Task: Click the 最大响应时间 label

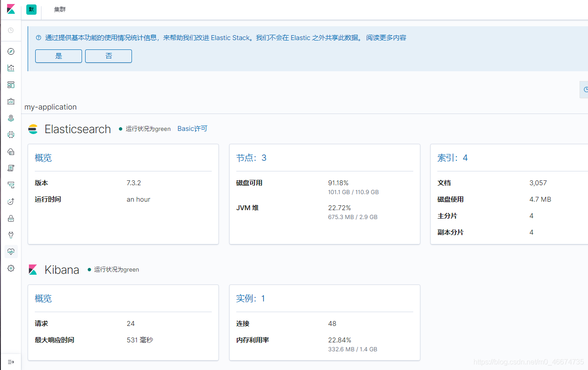Action: [x=54, y=340]
